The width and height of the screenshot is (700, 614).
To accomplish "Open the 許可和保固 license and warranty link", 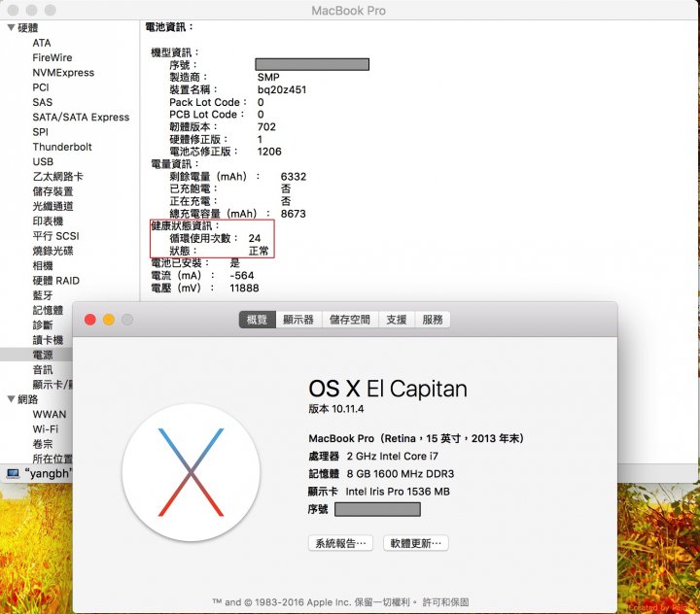I will 445,602.
